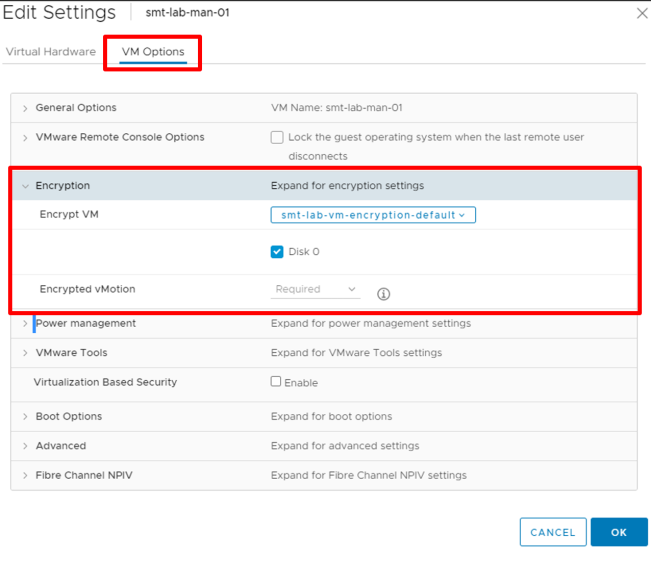Collapse the Encryption section

coord(26,186)
